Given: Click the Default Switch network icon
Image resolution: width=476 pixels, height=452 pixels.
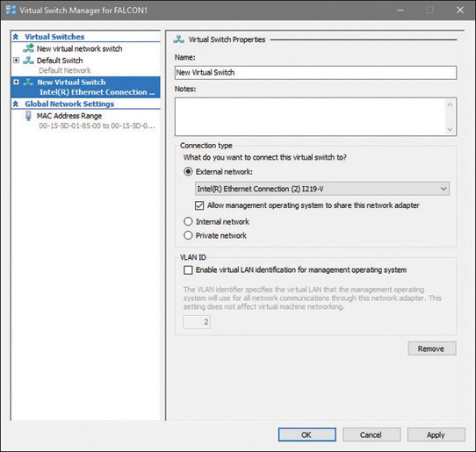Looking at the screenshot, I should (28, 60).
